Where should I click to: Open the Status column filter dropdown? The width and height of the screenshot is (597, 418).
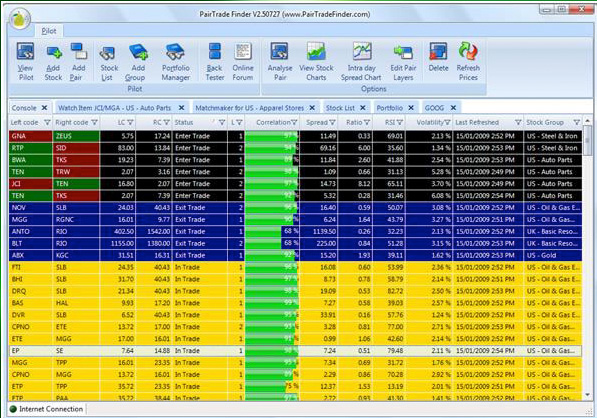[222, 123]
